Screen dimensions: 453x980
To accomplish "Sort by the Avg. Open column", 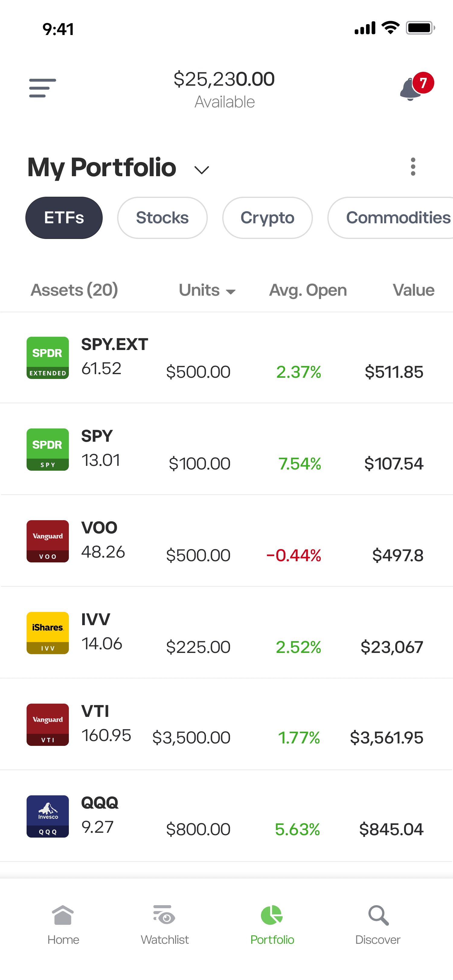I will 307,290.
